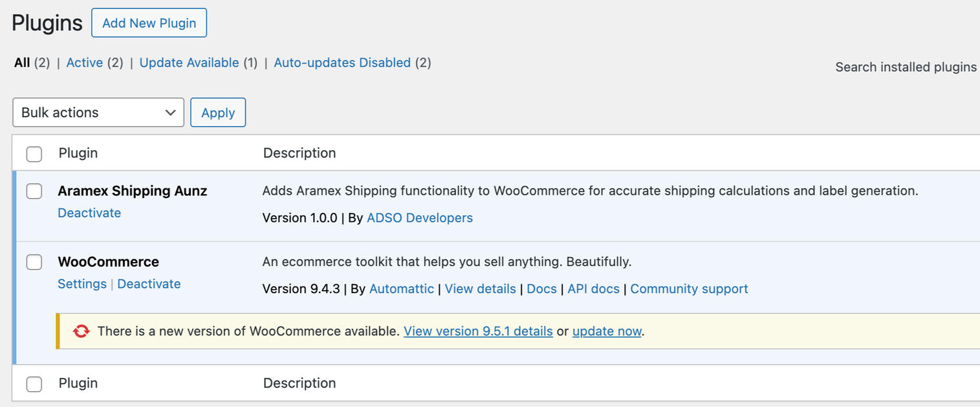Click View version 9.5.1 details link
Image resolution: width=980 pixels, height=407 pixels.
coord(478,331)
